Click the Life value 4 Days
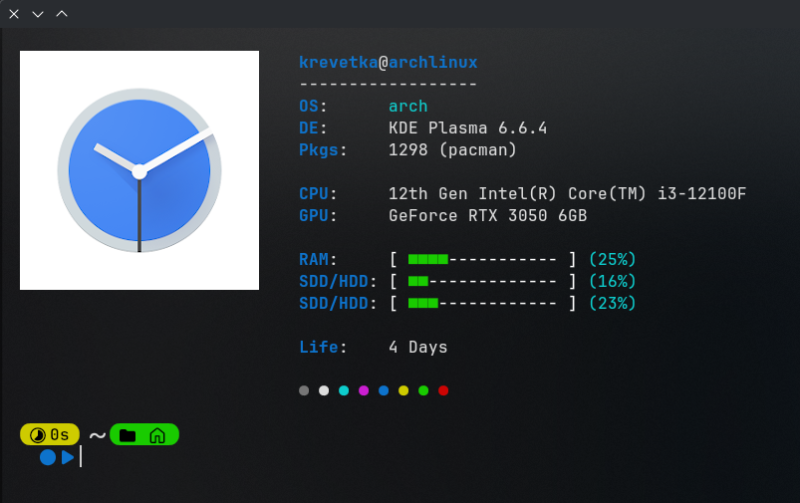The image size is (800, 503). 418,347
